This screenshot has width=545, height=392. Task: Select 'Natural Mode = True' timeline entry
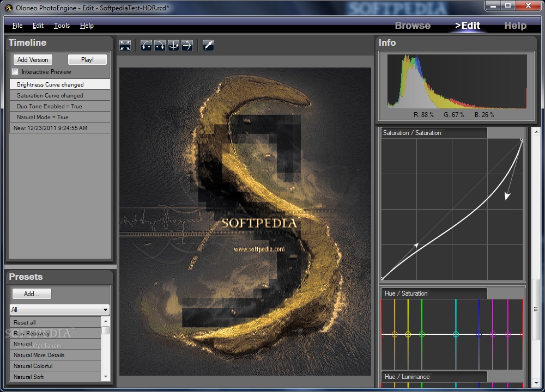pos(60,117)
